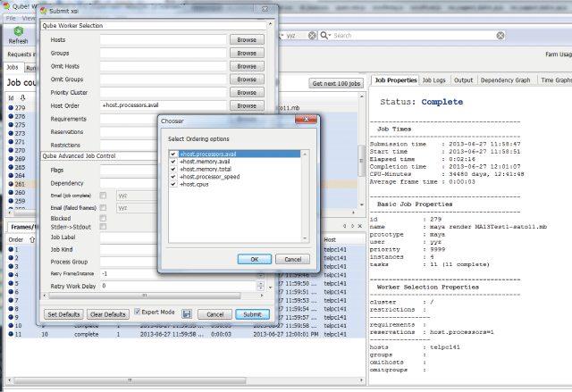572x392 pixels.
Task: Open the File menu
Action: point(11,18)
